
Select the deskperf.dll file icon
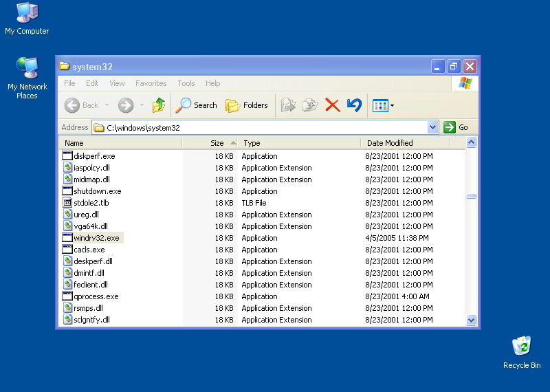click(67, 261)
